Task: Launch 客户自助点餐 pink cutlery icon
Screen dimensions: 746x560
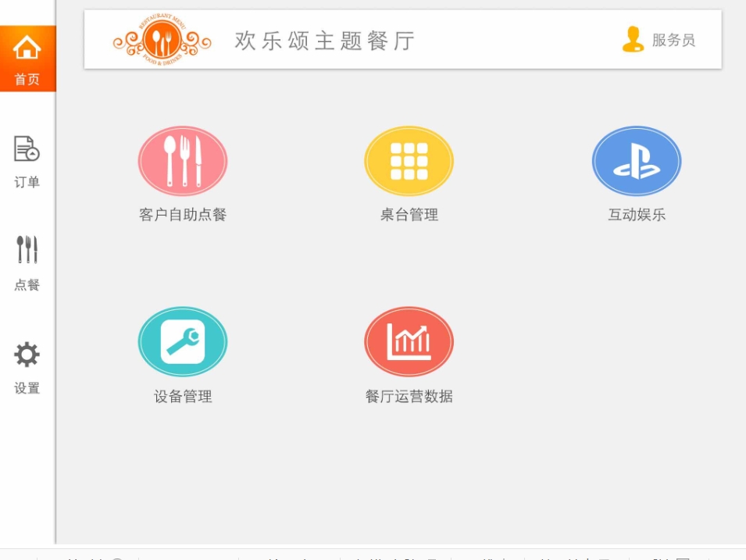Action: (183, 161)
